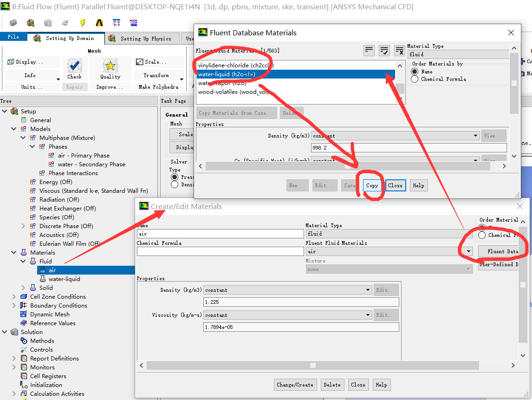This screenshot has width=532, height=400.
Task: Click the General tree node icon
Action: click(x=24, y=120)
